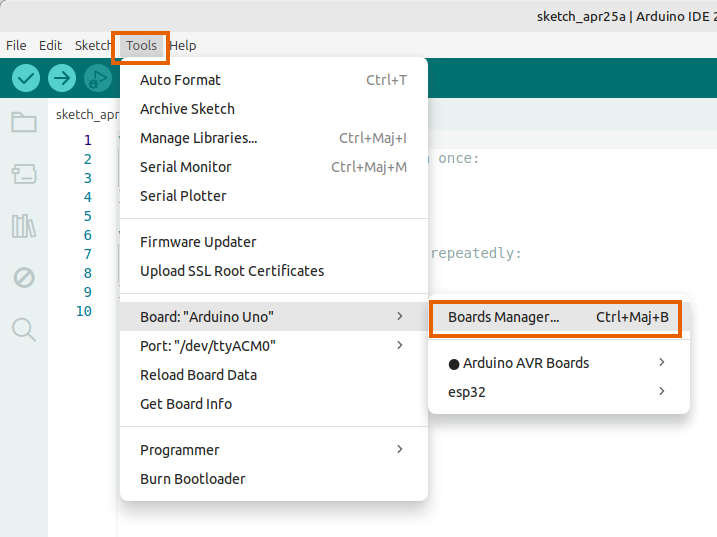Open the Boards Manager sidebar icon

point(24,174)
